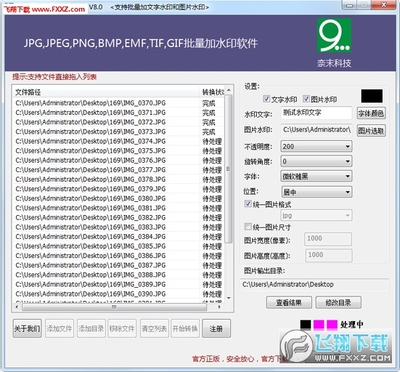Click the 注册 button
This screenshot has width=400, height=372.
[216, 329]
